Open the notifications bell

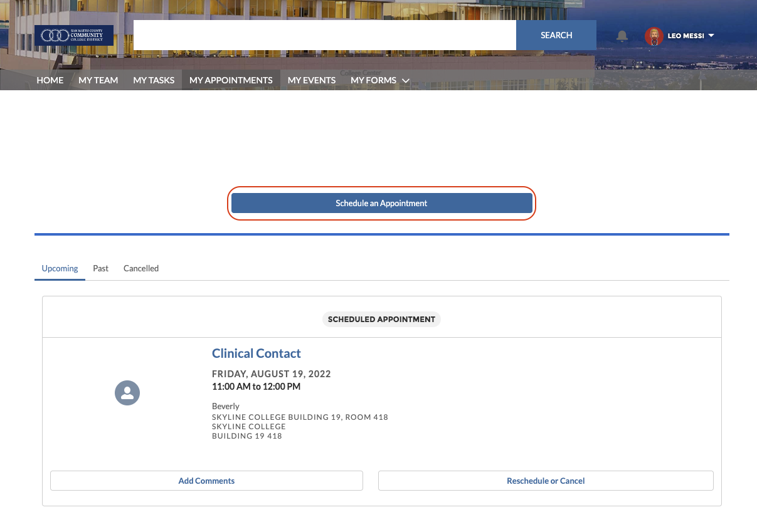pos(622,36)
